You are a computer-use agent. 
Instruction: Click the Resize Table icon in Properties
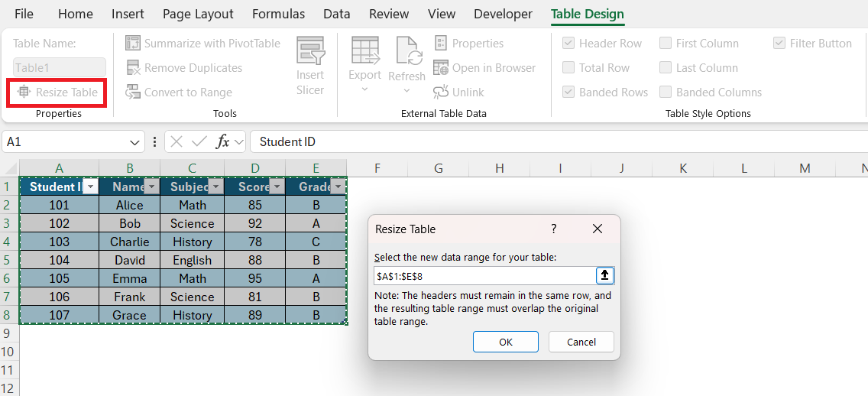click(23, 92)
